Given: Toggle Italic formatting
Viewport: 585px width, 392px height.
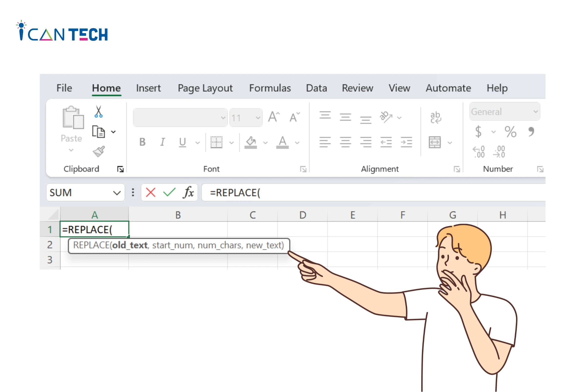Looking at the screenshot, I should pos(163,142).
